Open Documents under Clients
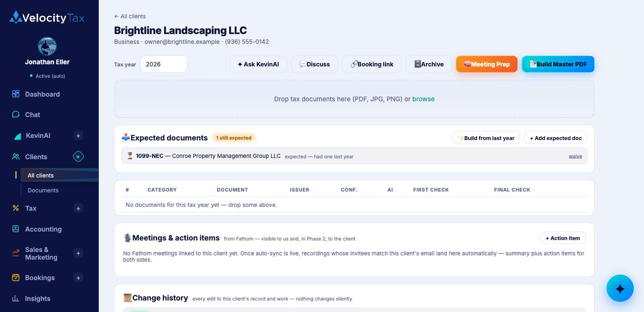 tap(43, 190)
